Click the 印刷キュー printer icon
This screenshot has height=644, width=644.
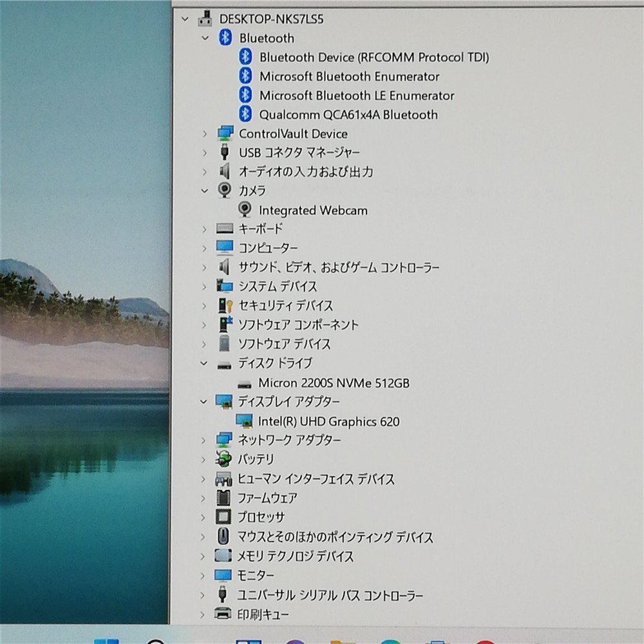[x=223, y=614]
